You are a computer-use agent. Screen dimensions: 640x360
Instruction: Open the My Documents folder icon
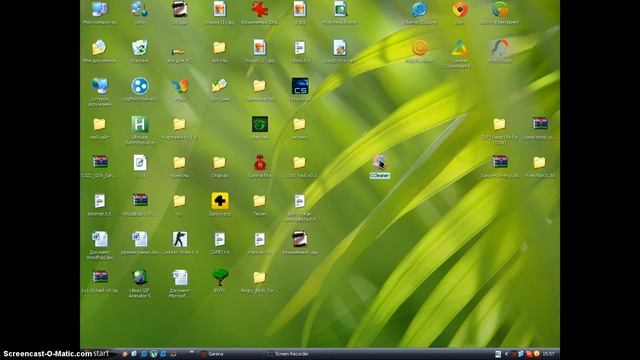(99, 47)
